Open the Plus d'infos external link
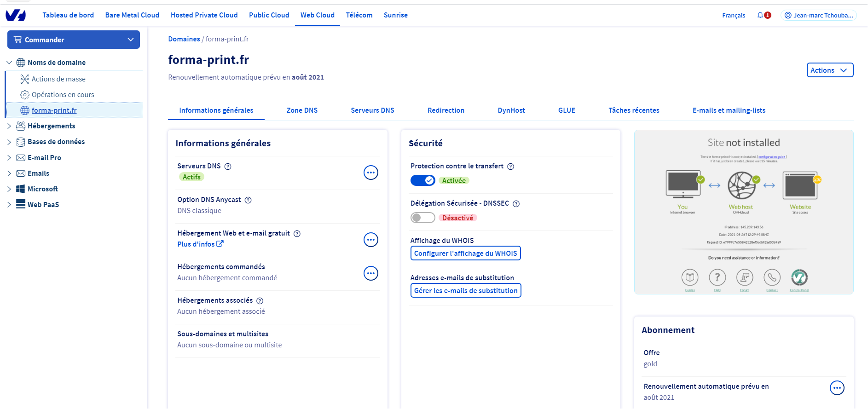868x409 pixels. (200, 244)
